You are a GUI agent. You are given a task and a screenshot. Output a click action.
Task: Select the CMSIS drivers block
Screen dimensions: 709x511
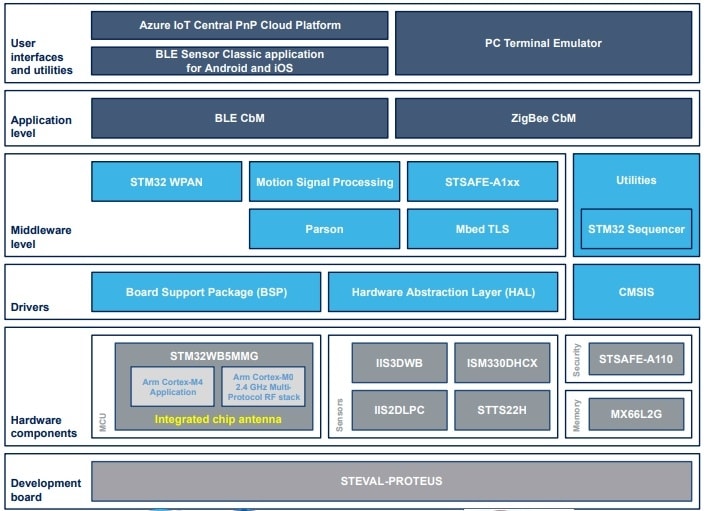pos(636,293)
